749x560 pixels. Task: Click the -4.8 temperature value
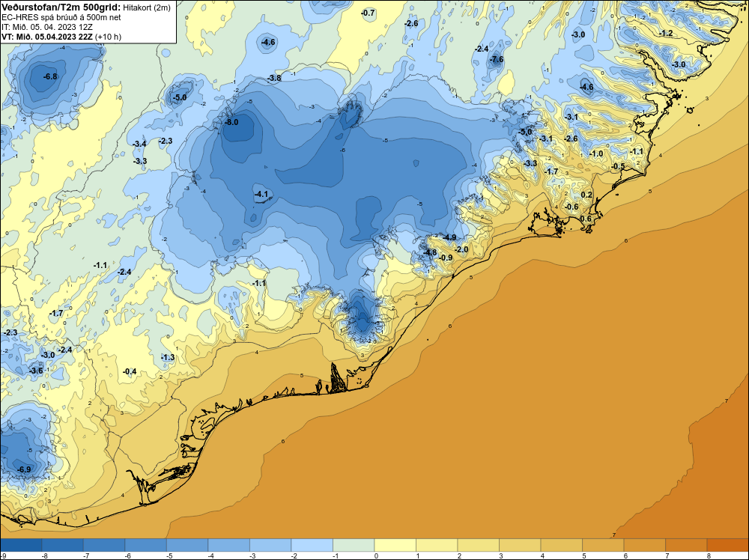[430, 252]
